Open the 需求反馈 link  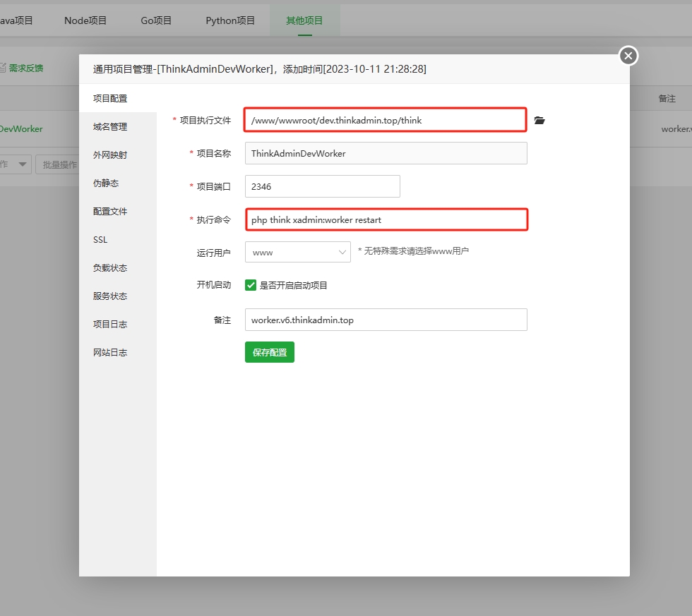coord(26,68)
